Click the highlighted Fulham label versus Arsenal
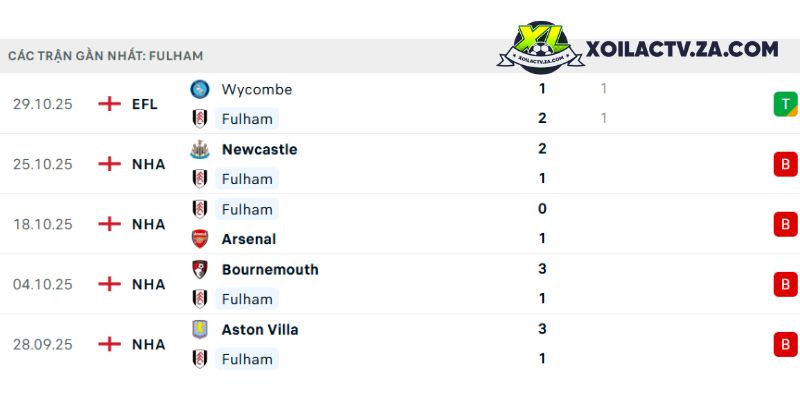800x400 pixels. pyautogui.click(x=247, y=209)
